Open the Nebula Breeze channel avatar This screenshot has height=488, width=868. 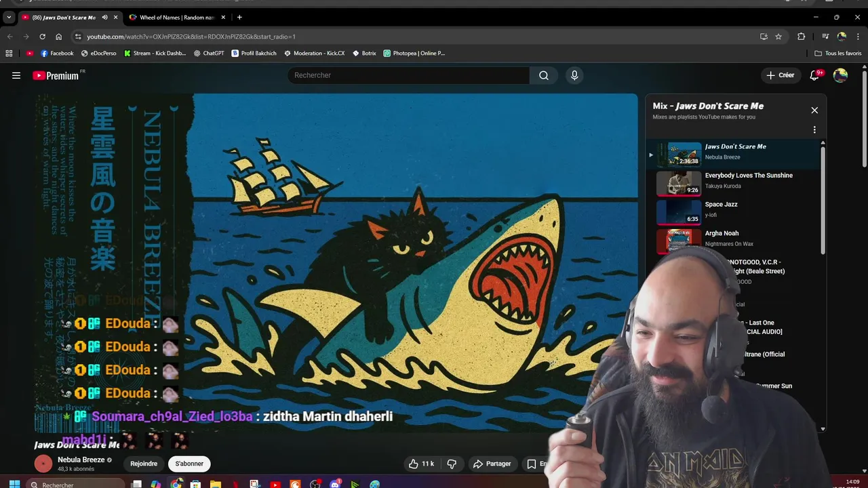coord(43,464)
